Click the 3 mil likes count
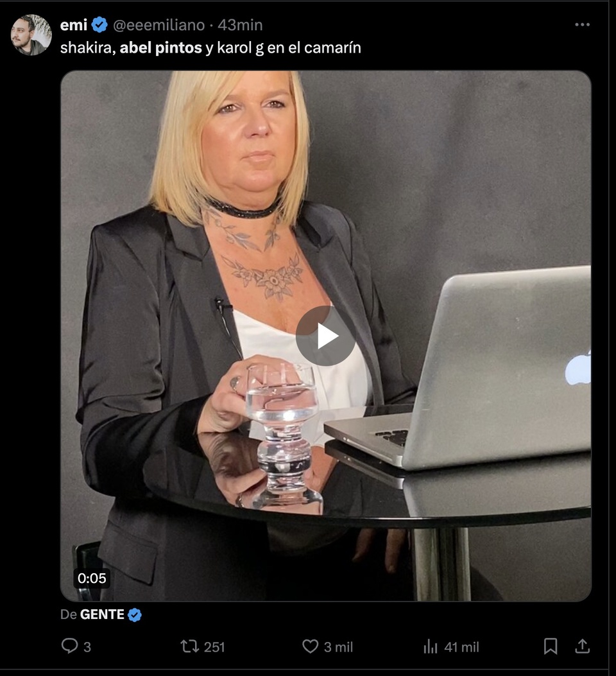 [338, 646]
